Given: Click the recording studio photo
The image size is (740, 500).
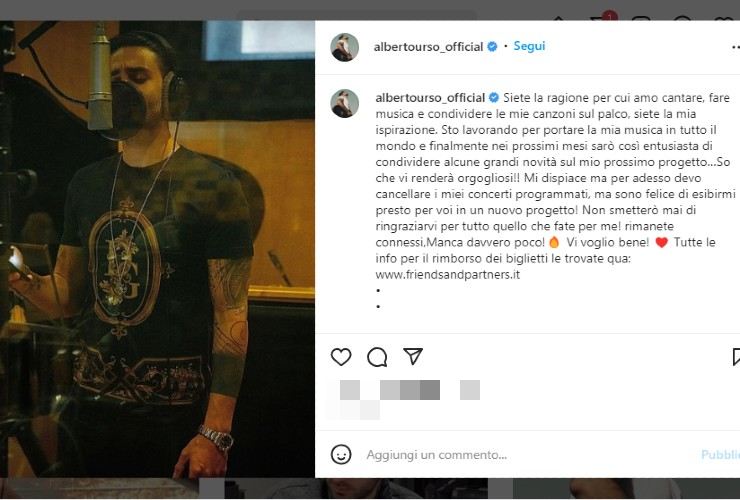Looking at the screenshot, I should click(157, 249).
